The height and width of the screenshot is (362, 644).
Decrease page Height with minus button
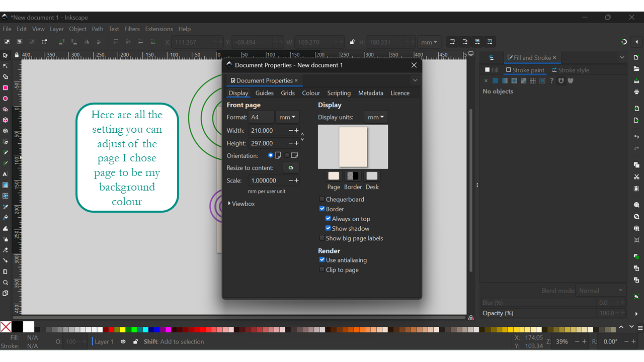coord(290,143)
